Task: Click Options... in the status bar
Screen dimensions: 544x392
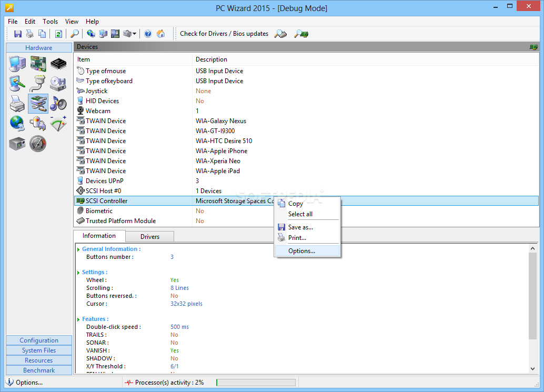Action: (29, 383)
